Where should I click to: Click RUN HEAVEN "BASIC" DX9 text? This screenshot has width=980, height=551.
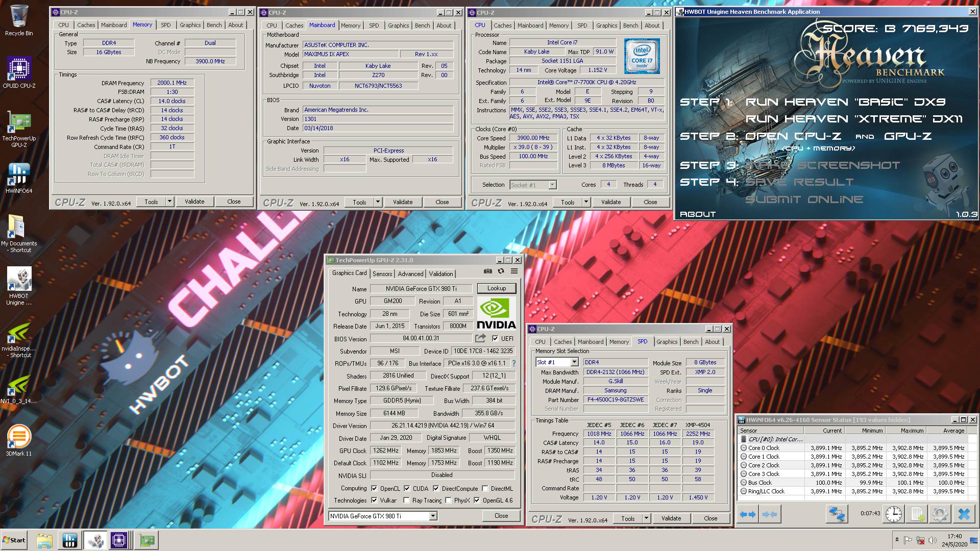[846, 102]
